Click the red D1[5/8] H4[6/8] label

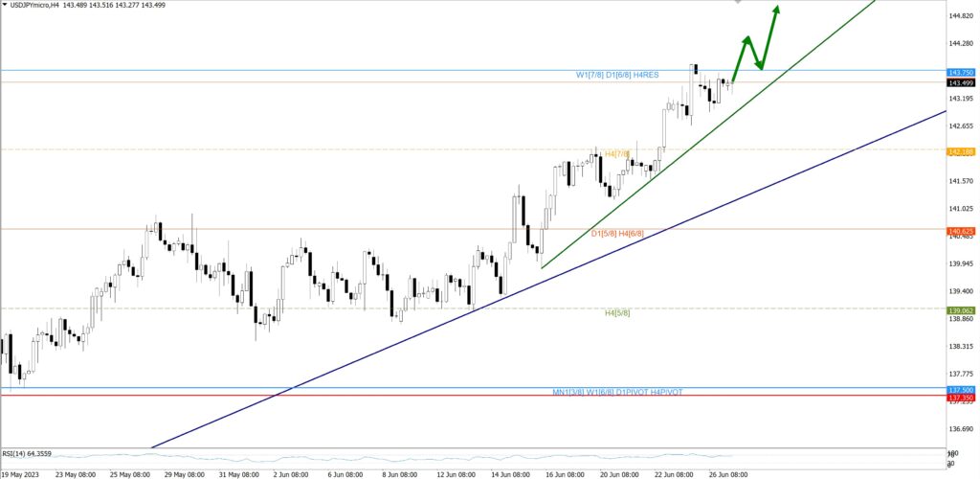pyautogui.click(x=617, y=233)
